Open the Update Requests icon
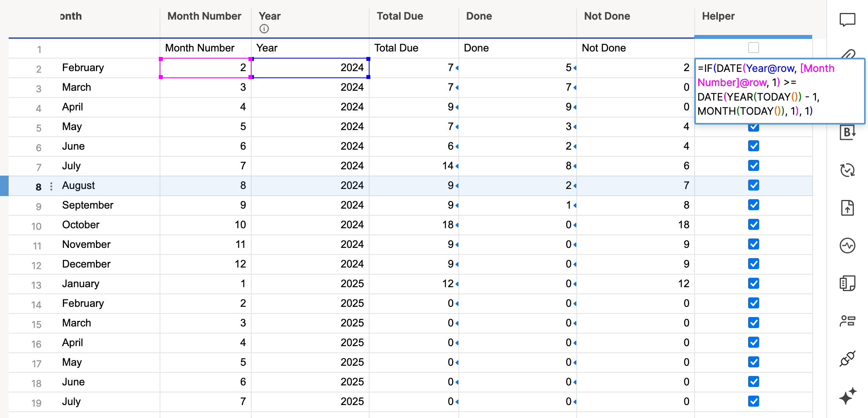Screen dimensions: 868x418 (848, 170)
